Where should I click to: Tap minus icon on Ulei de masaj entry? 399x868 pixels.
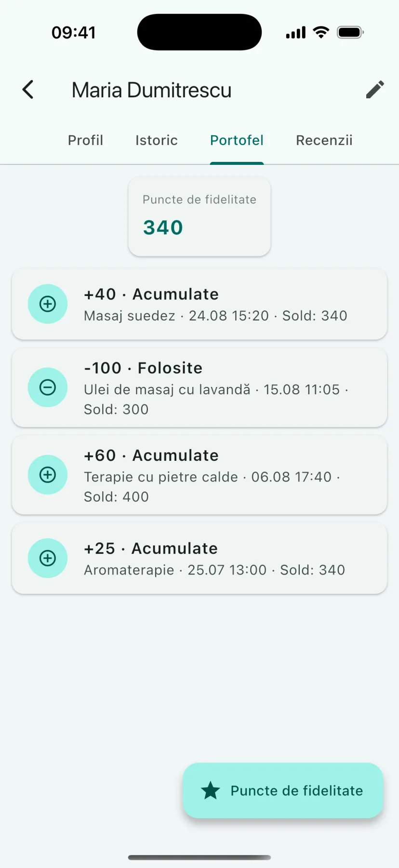48,387
